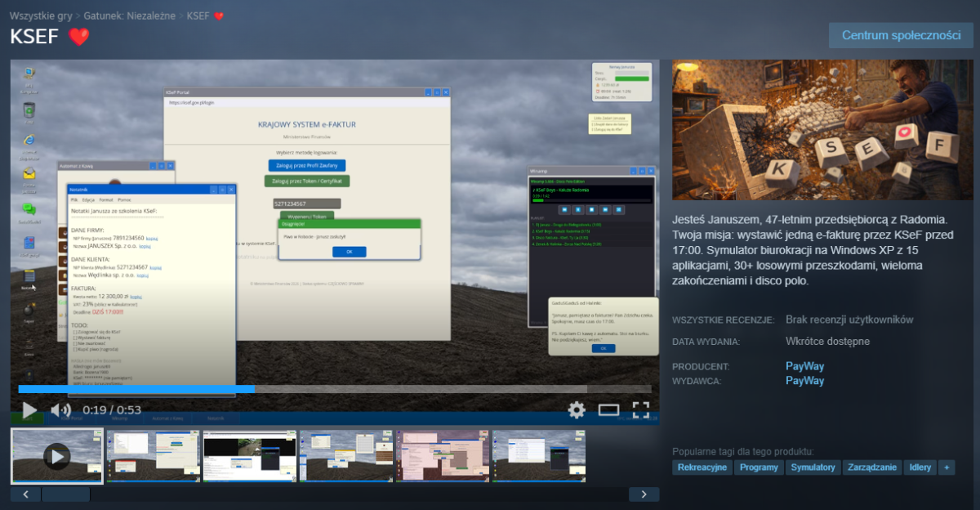
Task: Click OK in GaduGadu Halinka message
Action: point(603,348)
